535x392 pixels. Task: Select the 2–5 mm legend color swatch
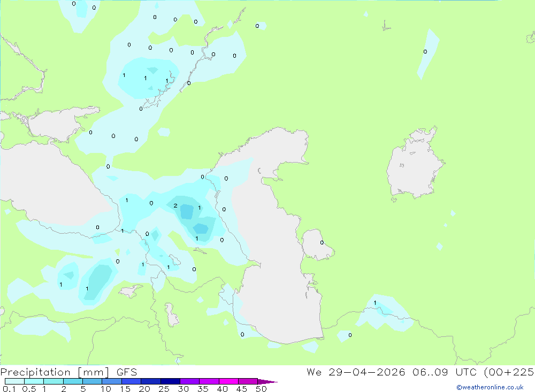tap(73, 381)
